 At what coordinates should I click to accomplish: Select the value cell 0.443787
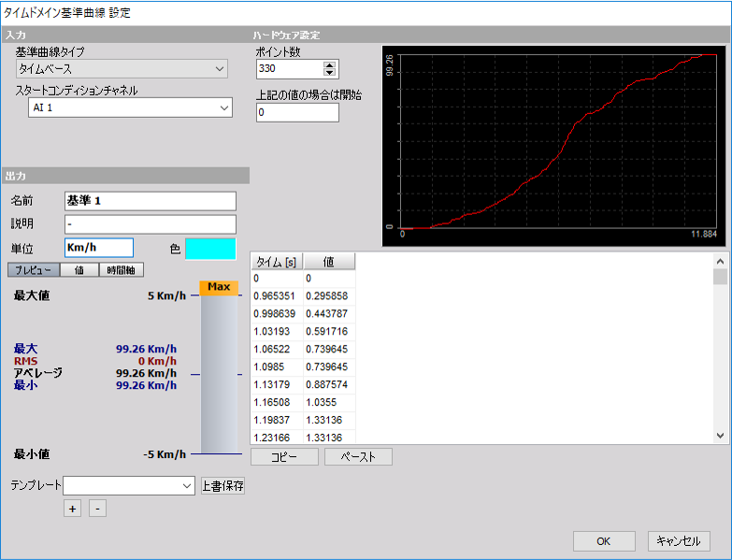coord(329,314)
